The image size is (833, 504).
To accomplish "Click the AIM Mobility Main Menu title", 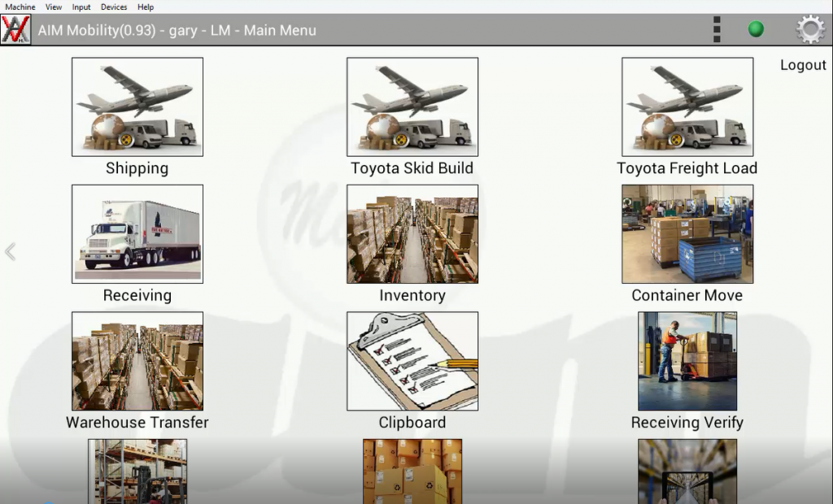I will 177,30.
